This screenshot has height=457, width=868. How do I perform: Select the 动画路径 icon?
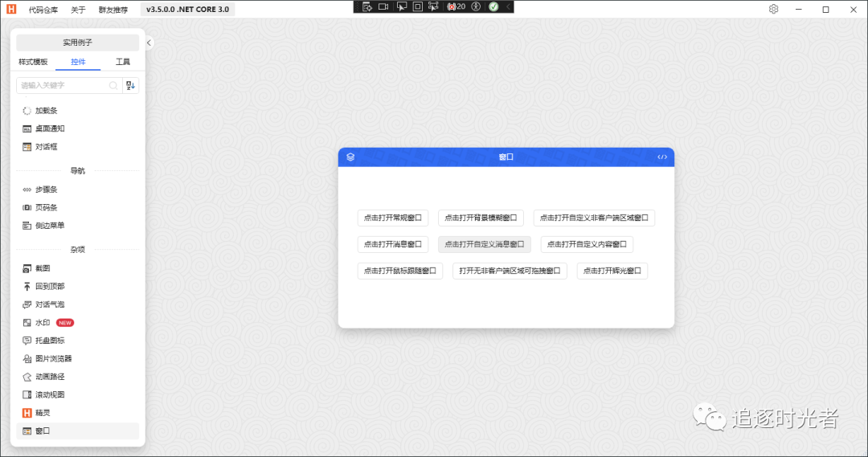click(x=27, y=377)
